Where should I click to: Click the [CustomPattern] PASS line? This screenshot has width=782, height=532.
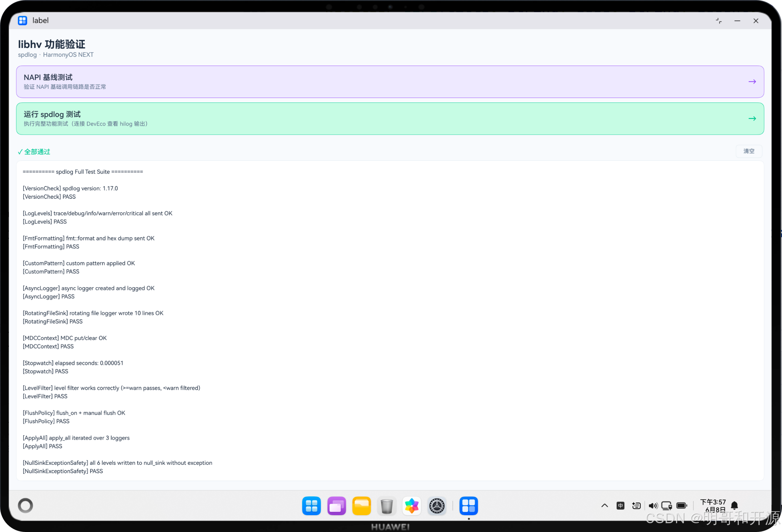coord(51,272)
